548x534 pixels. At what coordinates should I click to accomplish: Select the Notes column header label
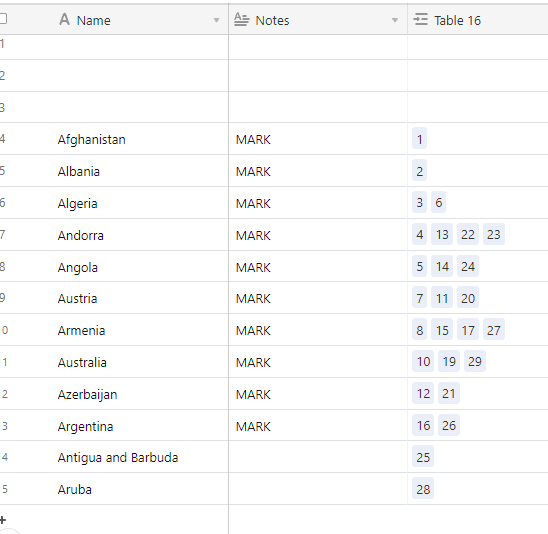272,21
